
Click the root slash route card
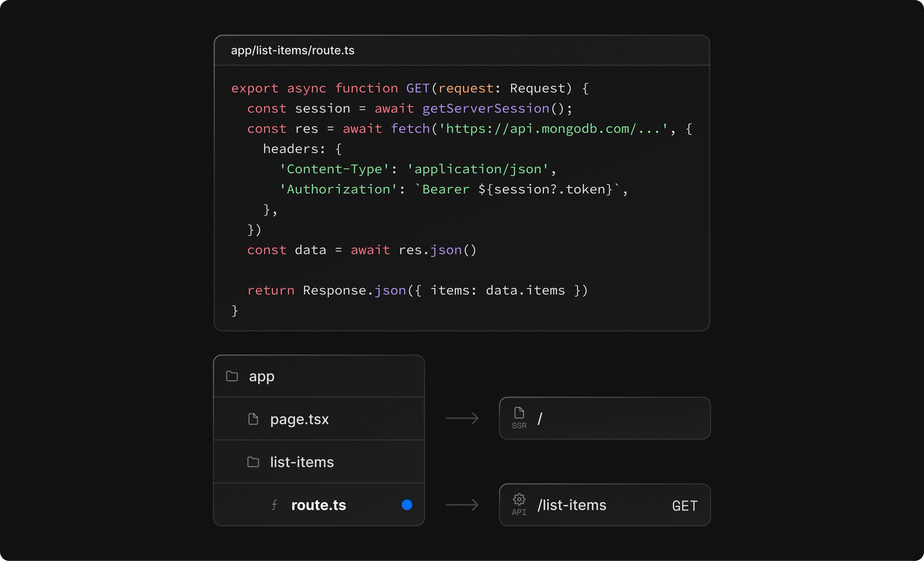605,418
